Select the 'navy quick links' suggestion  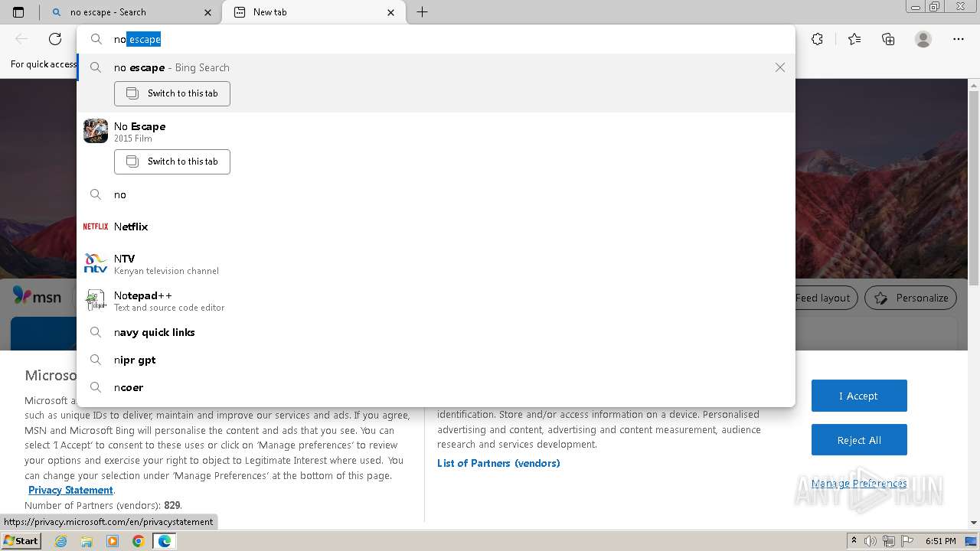436,332
